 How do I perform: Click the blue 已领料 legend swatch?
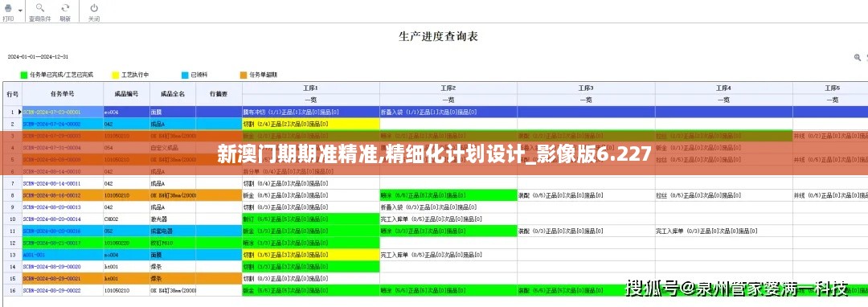point(185,75)
